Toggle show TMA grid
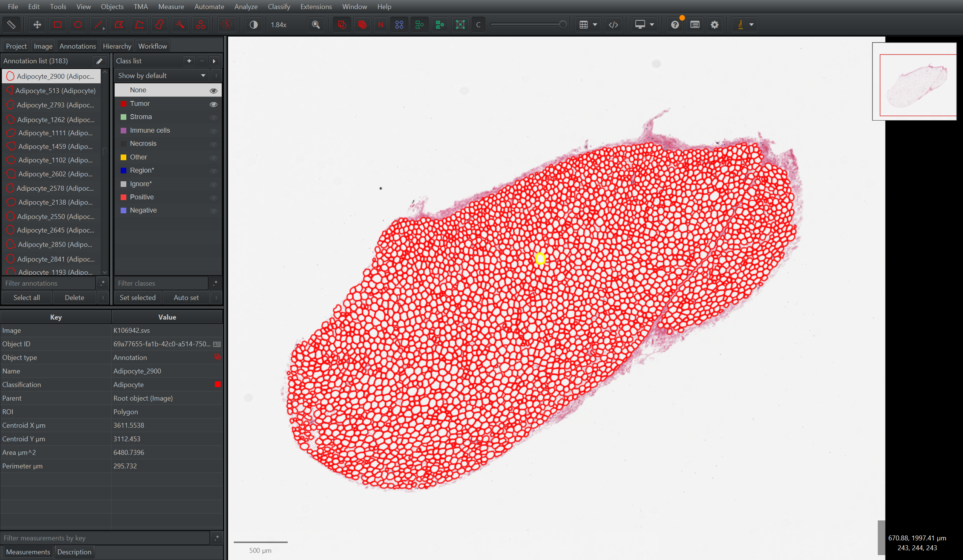 point(399,25)
